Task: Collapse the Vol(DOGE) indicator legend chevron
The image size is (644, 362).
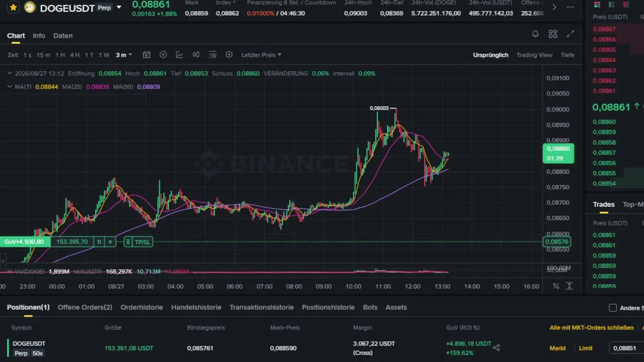Action: 10,271
